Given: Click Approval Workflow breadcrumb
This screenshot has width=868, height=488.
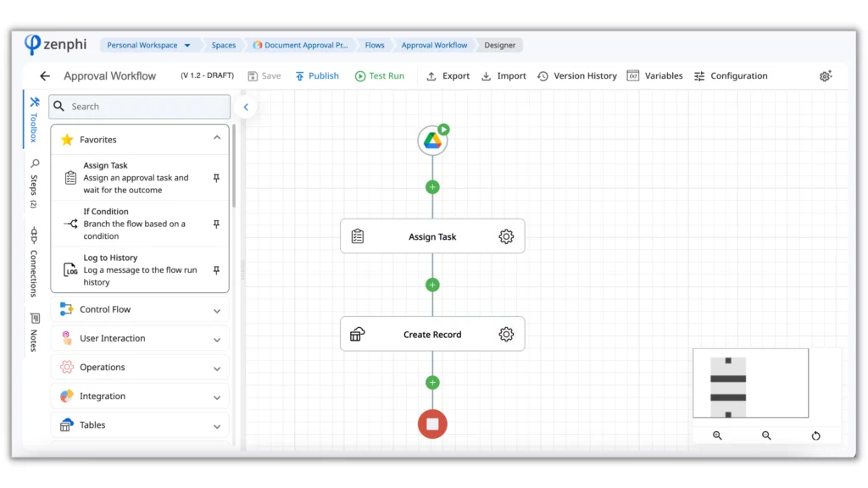Looking at the screenshot, I should (435, 46).
